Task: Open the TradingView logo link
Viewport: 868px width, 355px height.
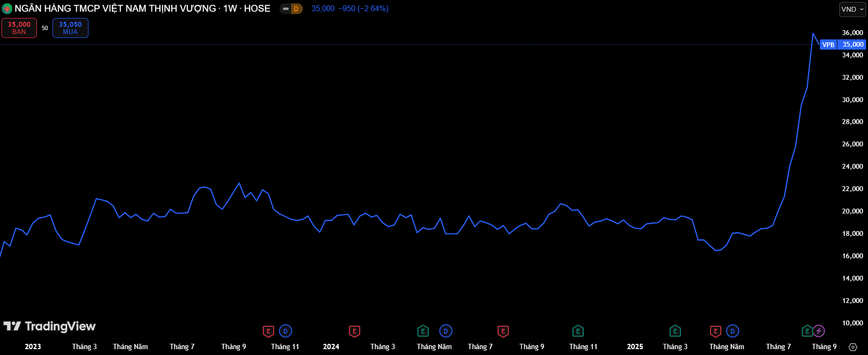Action: point(50,326)
